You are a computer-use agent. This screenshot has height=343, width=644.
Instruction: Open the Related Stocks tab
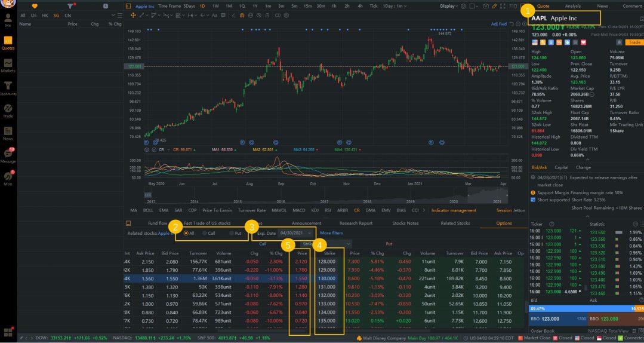pyautogui.click(x=455, y=223)
